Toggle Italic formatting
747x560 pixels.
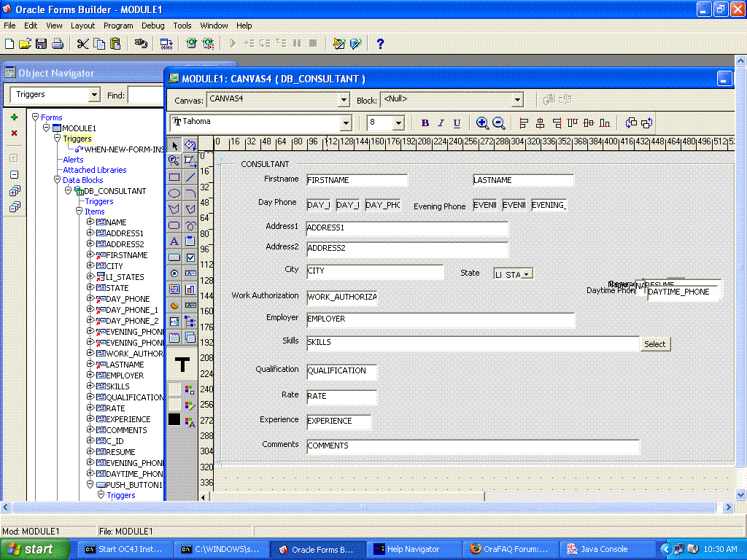(441, 123)
